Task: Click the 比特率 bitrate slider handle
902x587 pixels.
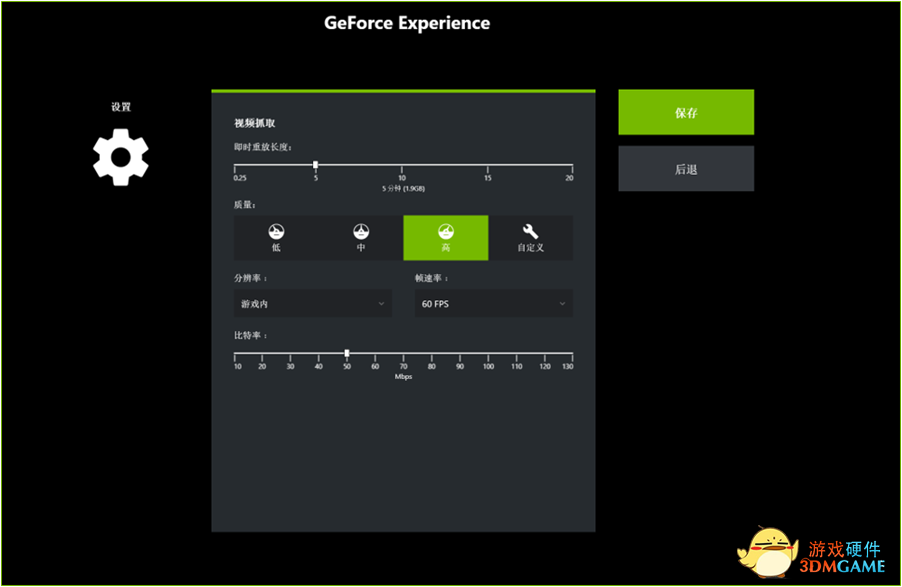Action: 347,353
